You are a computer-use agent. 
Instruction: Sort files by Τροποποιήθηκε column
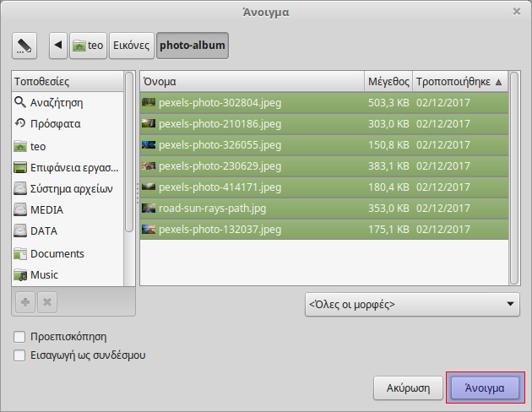click(x=459, y=82)
